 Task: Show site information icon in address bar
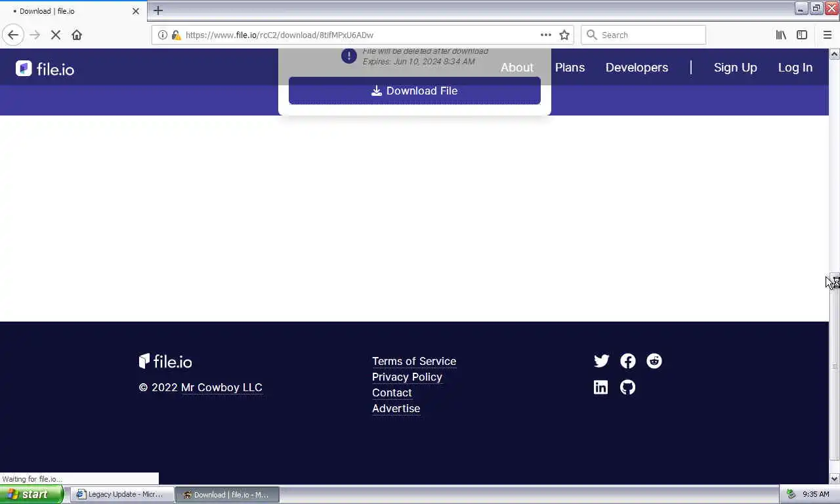pos(163,35)
